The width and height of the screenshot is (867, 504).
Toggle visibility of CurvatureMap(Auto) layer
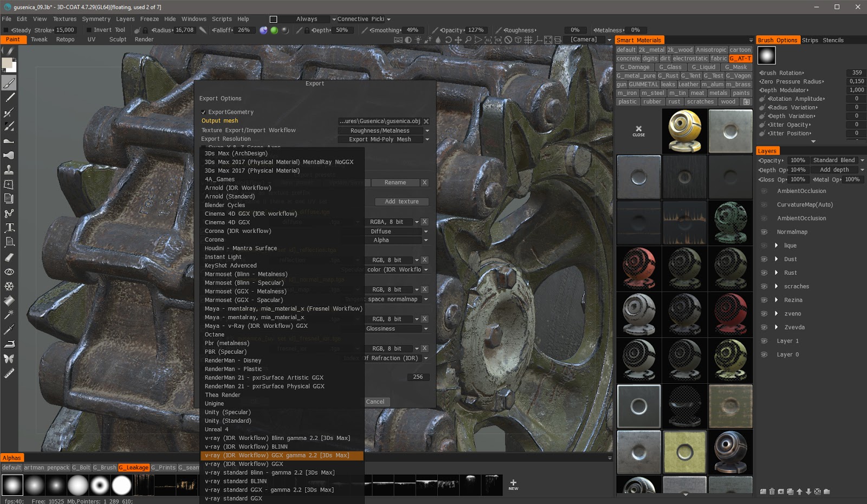(x=764, y=205)
